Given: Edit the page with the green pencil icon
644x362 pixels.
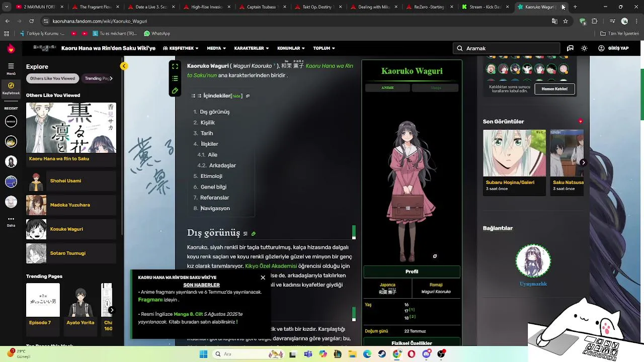Looking at the screenshot, I should click(175, 91).
